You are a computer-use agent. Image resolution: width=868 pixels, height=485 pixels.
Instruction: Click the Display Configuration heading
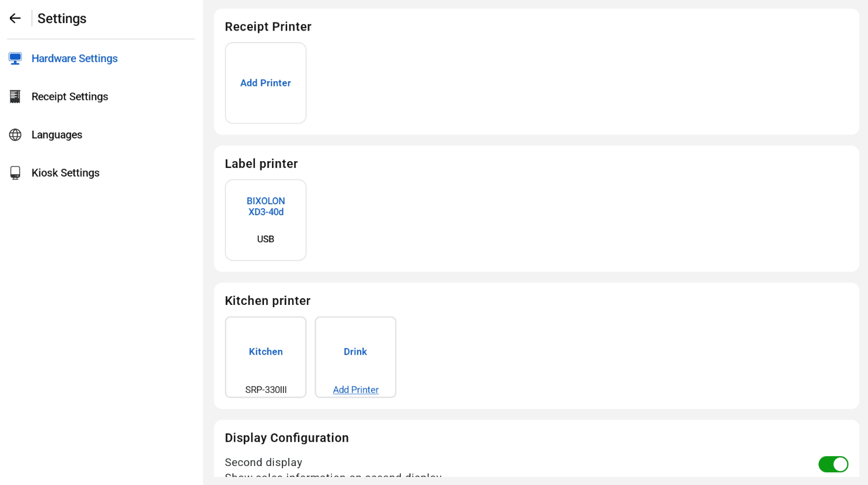[x=286, y=438]
